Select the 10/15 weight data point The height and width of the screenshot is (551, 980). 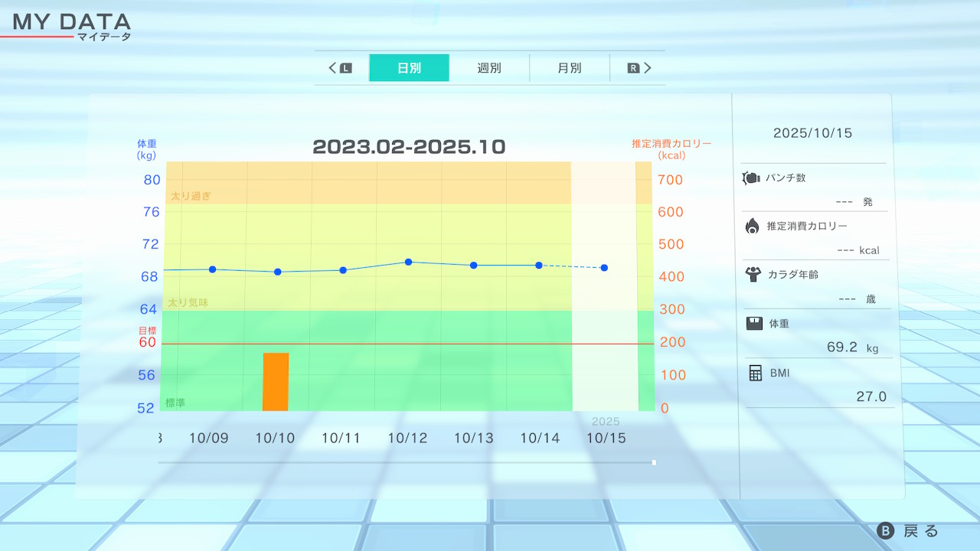click(604, 268)
